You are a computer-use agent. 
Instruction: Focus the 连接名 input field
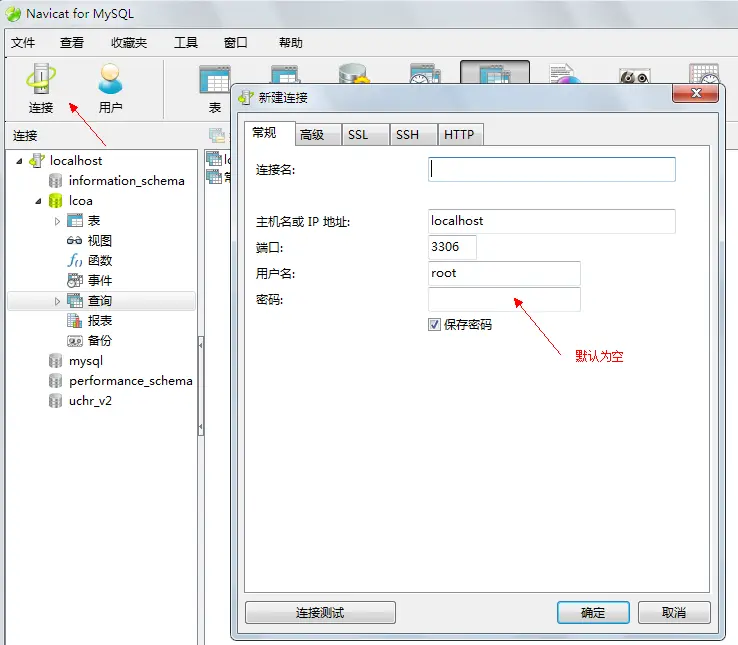pos(552,169)
